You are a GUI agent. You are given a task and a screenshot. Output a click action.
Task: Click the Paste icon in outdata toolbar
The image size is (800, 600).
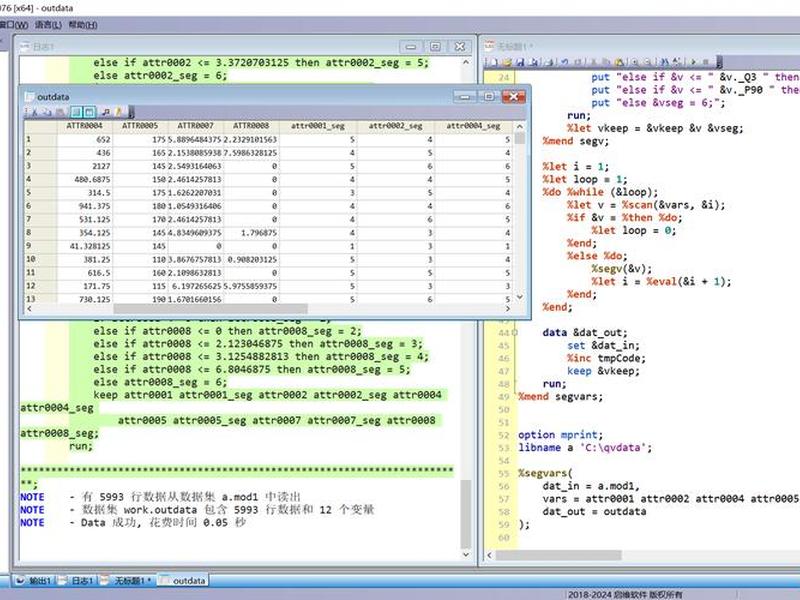tap(60, 112)
